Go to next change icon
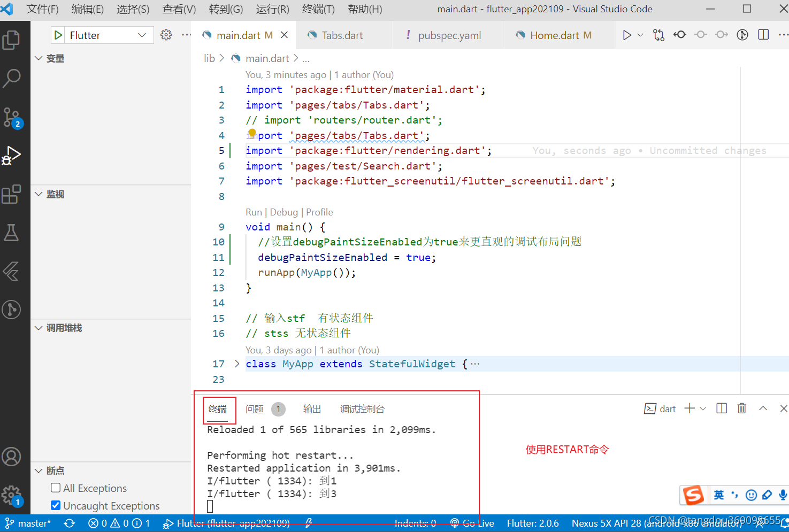Viewport: 789px width, 532px height. click(x=722, y=35)
